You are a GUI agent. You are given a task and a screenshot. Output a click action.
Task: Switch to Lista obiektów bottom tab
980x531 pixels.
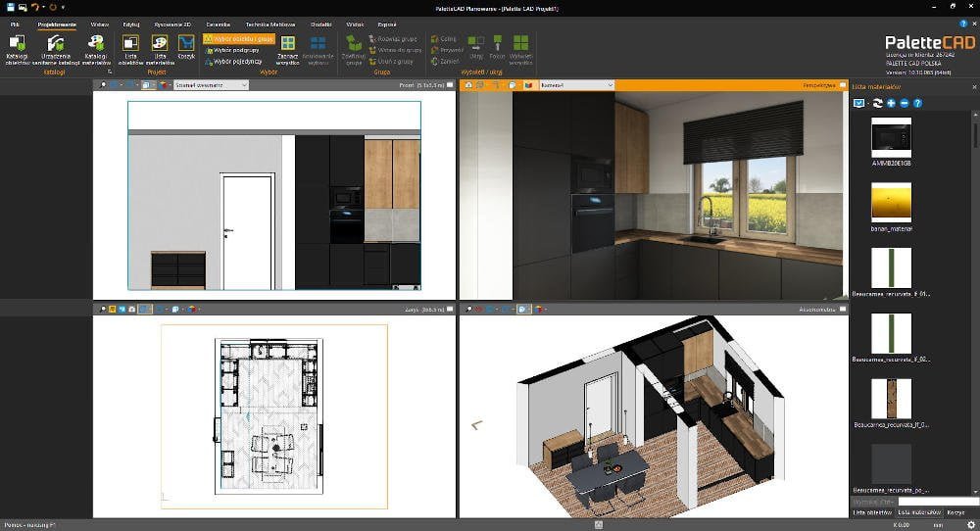click(872, 512)
